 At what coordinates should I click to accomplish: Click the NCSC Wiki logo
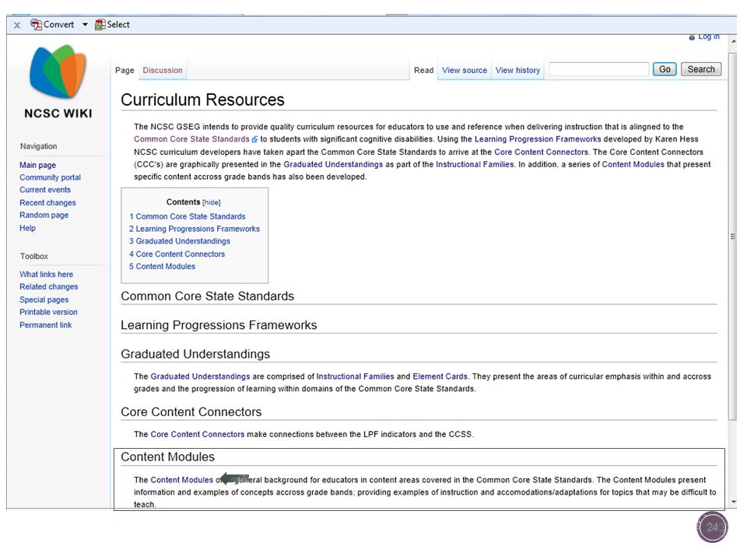pos(58,81)
